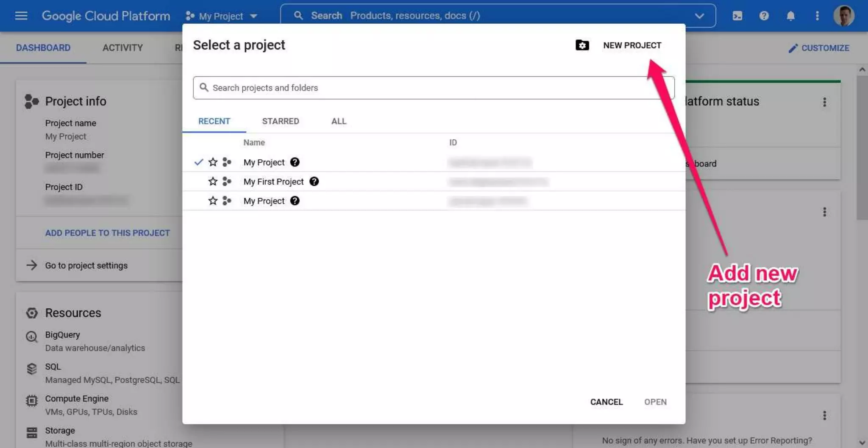Open the help question mark icon
Viewport: 868px width, 448px height.
[x=764, y=16]
